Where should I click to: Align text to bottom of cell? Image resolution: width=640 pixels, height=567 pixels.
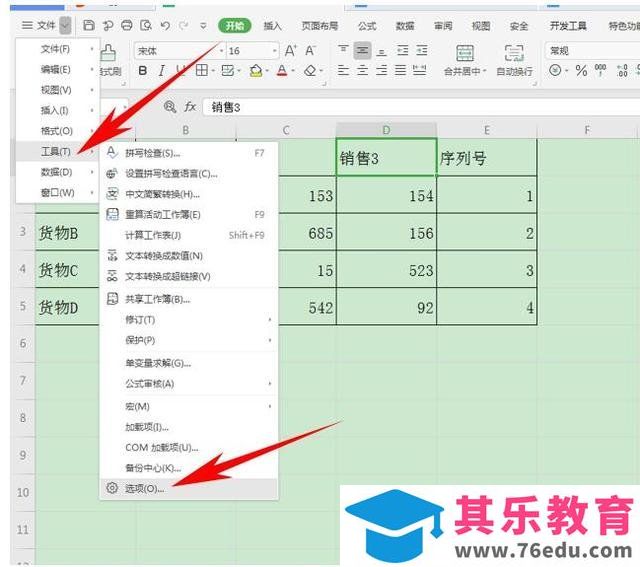click(x=382, y=51)
